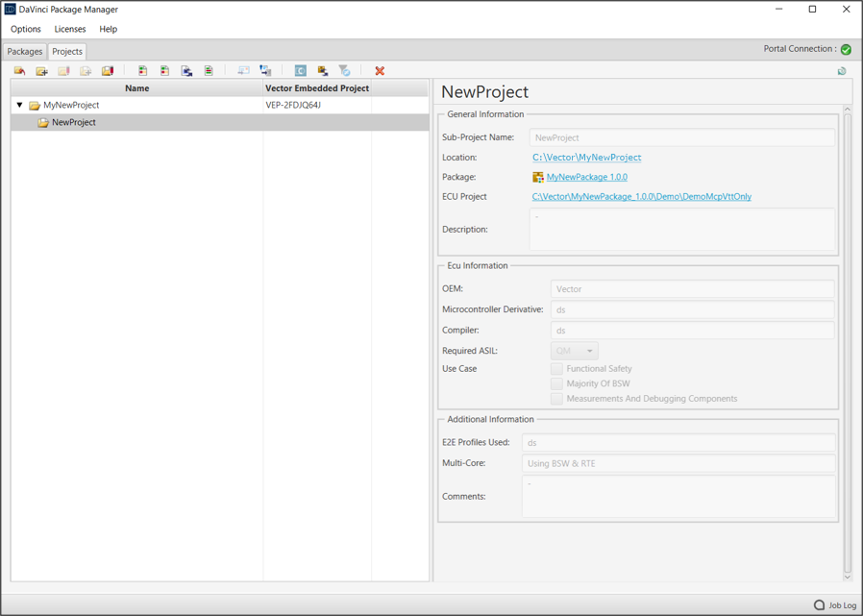Open the Licenses menu

point(70,29)
